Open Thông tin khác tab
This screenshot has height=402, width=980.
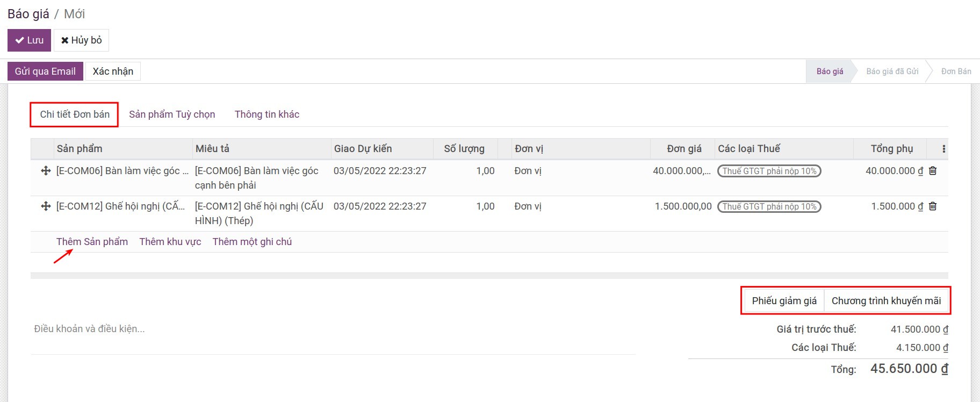(x=267, y=114)
